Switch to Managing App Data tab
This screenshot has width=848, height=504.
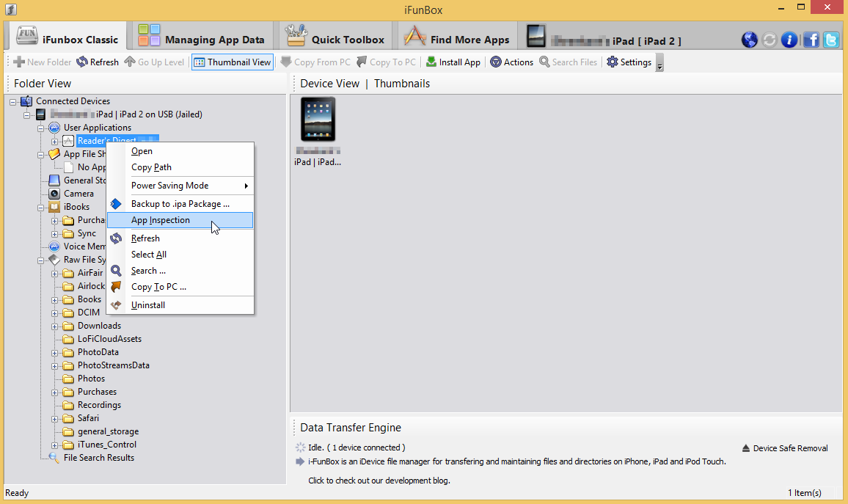pyautogui.click(x=201, y=36)
